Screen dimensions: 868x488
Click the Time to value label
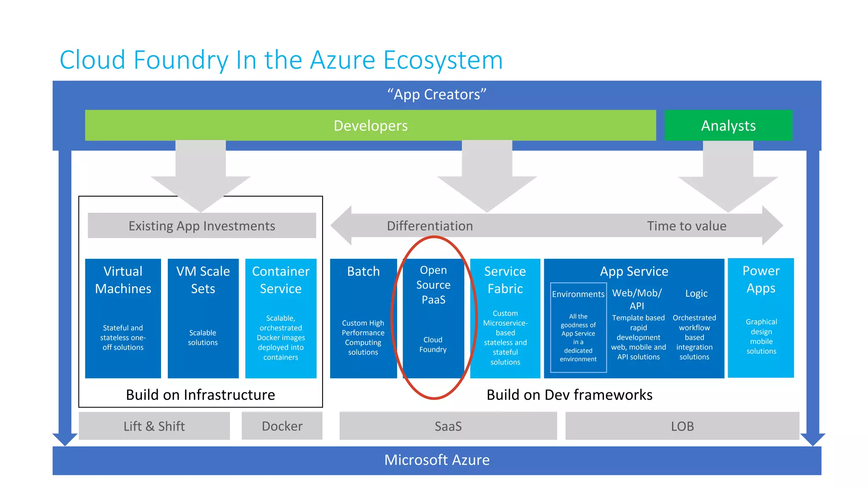686,226
